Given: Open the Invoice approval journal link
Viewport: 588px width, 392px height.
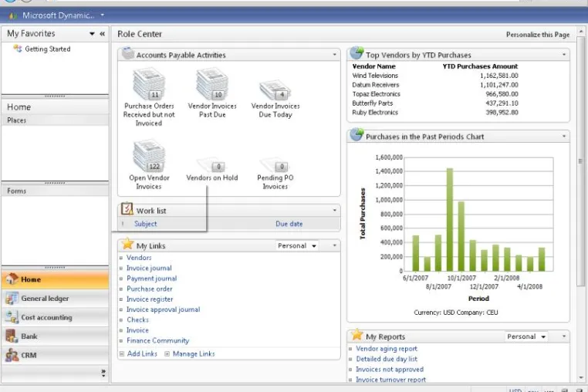Looking at the screenshot, I should tap(163, 309).
